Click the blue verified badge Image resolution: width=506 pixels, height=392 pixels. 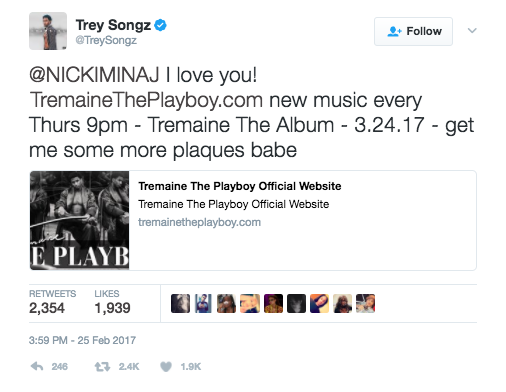[x=161, y=25]
